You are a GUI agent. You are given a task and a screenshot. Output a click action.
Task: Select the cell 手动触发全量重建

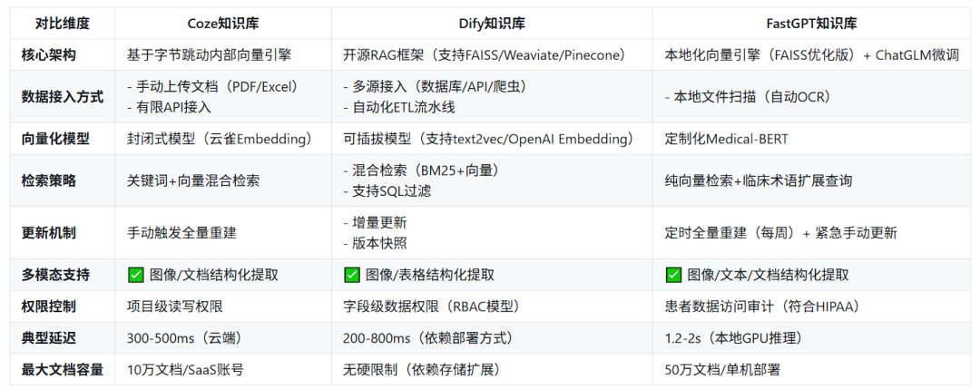[223, 233]
